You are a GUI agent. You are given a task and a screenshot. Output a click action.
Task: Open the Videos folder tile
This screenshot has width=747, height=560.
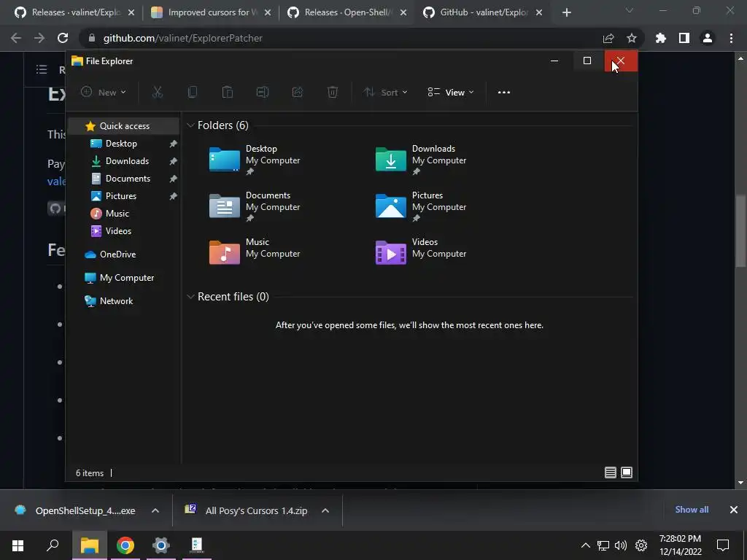(421, 252)
